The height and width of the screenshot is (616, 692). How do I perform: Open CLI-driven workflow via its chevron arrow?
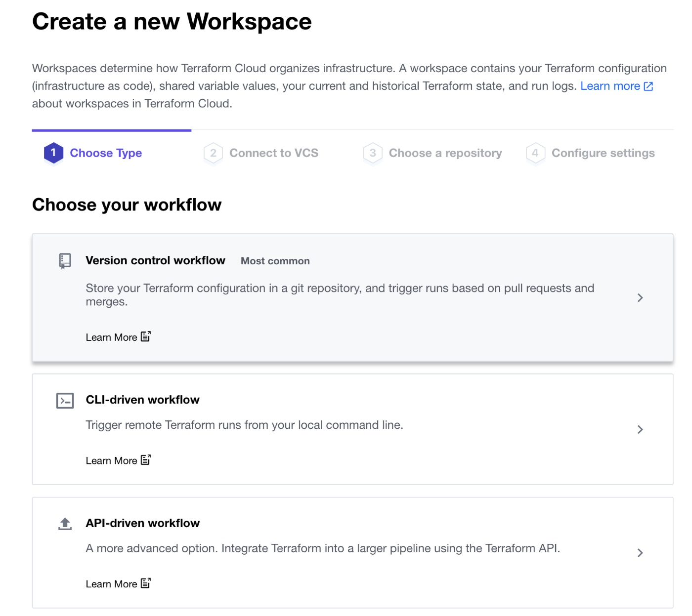coord(640,429)
